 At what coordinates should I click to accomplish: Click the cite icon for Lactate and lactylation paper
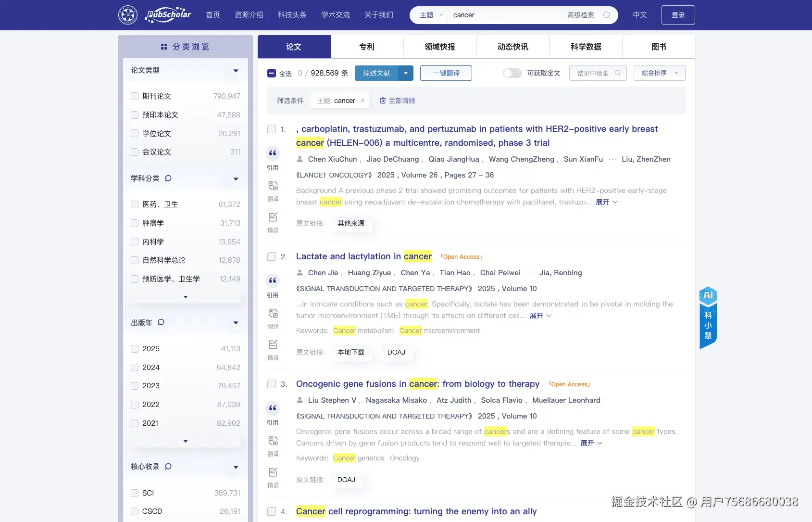tap(273, 281)
